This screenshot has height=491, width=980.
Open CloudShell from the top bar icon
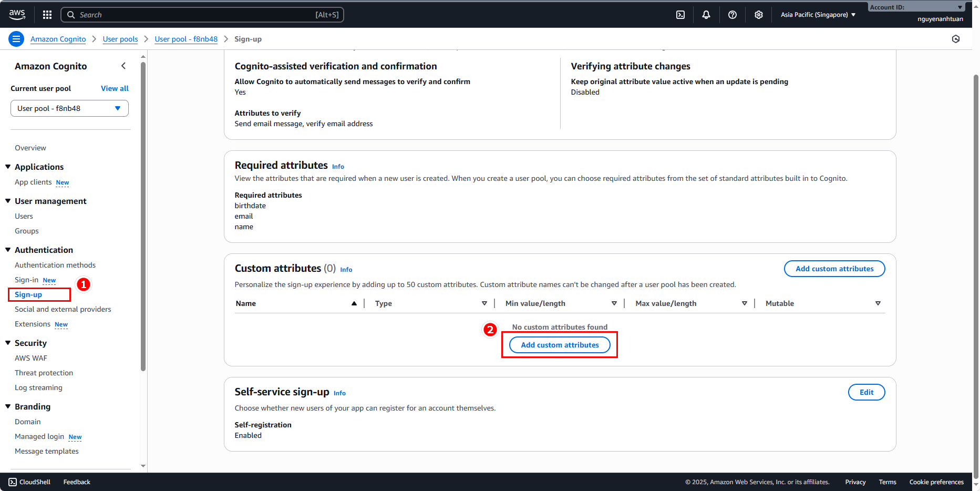click(x=680, y=15)
